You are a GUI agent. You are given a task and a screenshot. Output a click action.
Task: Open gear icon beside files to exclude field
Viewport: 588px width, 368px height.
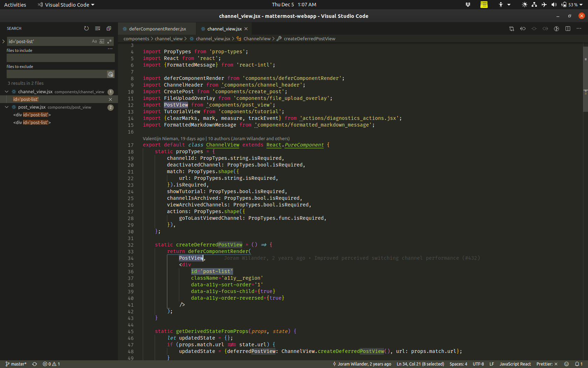111,74
